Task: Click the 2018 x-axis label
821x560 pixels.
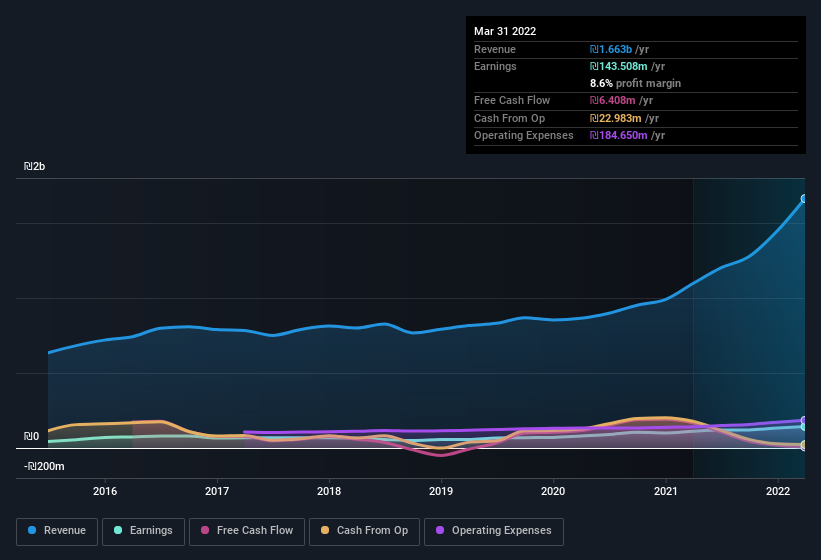Action: click(329, 491)
